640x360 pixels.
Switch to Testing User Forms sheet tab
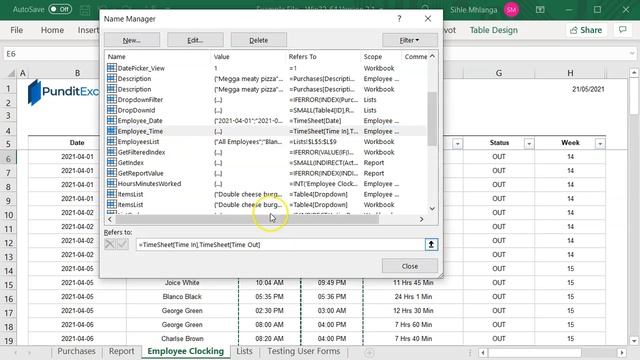(x=304, y=351)
